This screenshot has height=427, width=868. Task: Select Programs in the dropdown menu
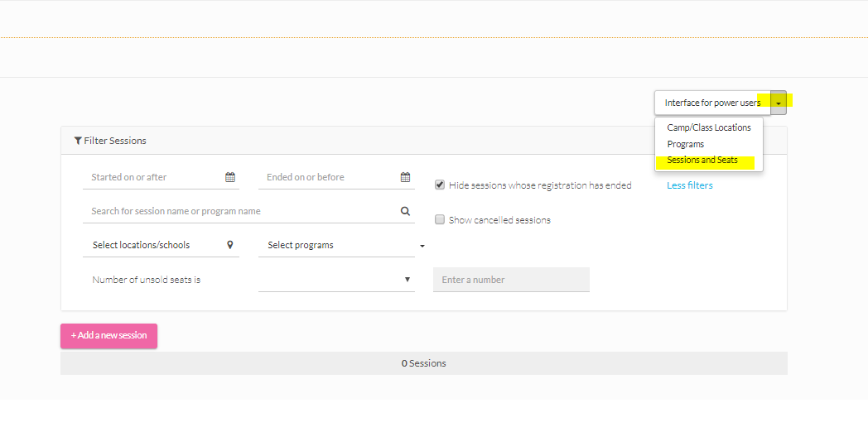pos(685,144)
